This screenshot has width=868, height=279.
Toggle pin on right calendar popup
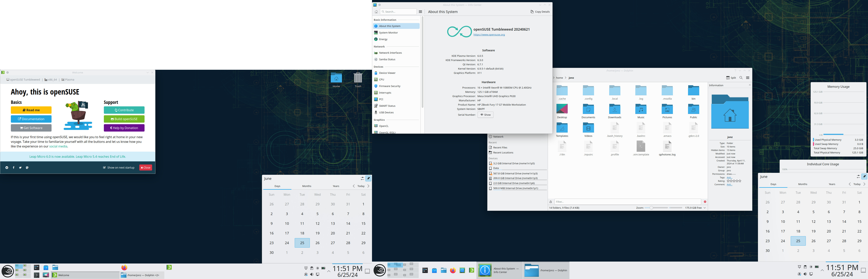pyautogui.click(x=864, y=176)
